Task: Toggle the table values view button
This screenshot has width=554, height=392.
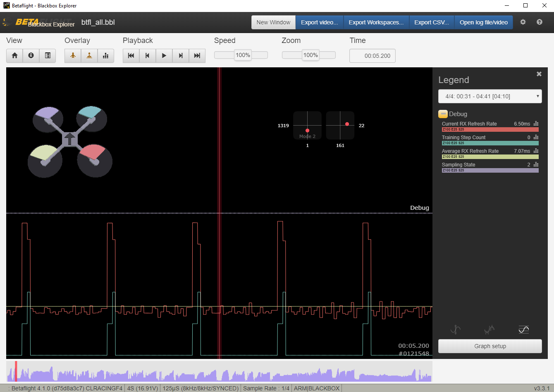Action: pyautogui.click(x=48, y=55)
